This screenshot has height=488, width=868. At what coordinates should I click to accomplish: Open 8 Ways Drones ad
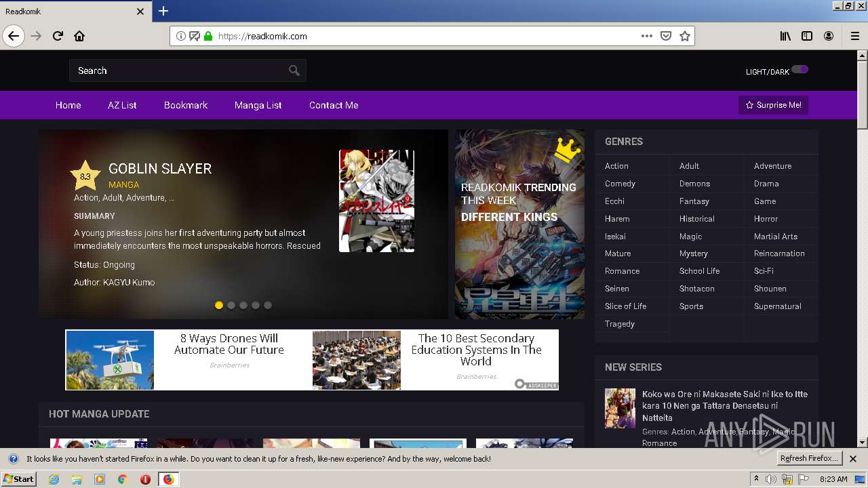pyautogui.click(x=229, y=344)
